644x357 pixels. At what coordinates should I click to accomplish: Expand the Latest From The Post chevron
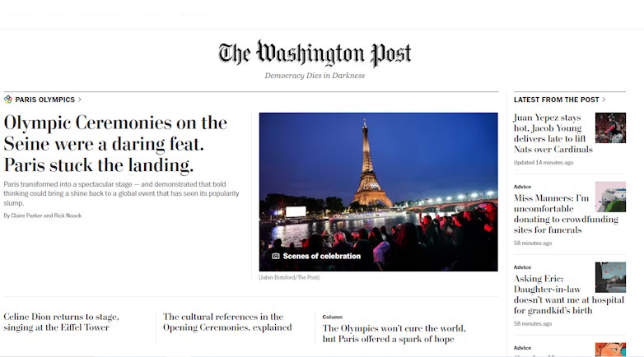point(604,100)
